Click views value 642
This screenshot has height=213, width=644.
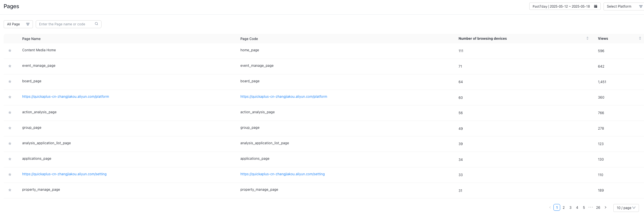pos(601,66)
